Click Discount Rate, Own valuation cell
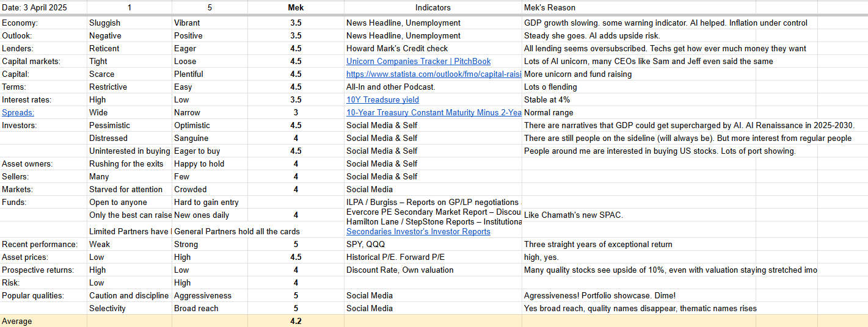Screen dimensions: 868x327 coord(433,270)
